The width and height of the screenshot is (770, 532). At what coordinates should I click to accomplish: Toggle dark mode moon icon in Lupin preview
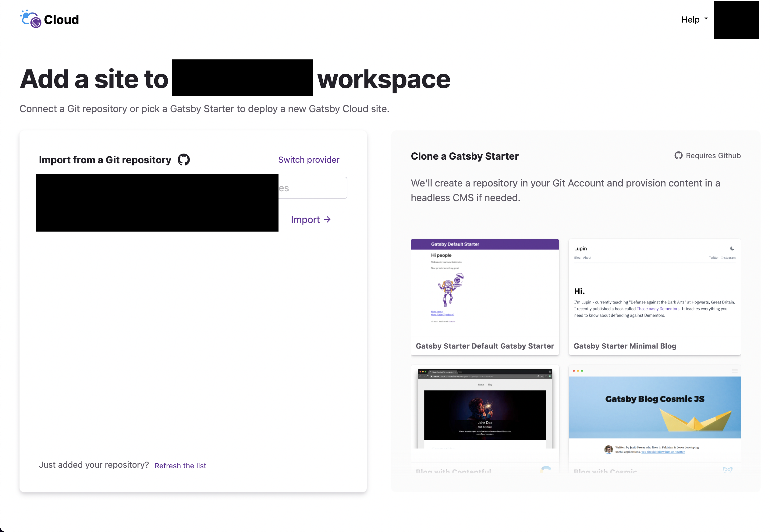(732, 248)
